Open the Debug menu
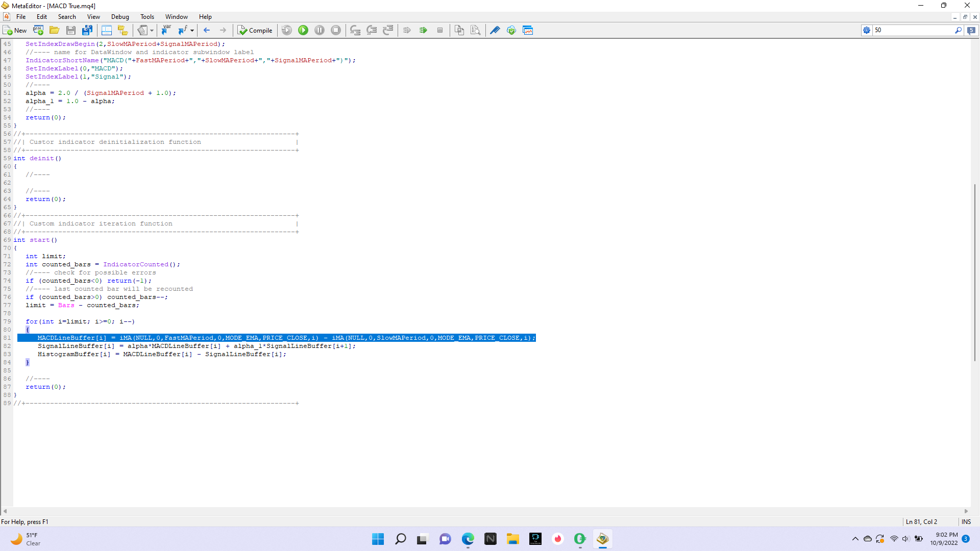The image size is (980, 551). tap(120, 17)
